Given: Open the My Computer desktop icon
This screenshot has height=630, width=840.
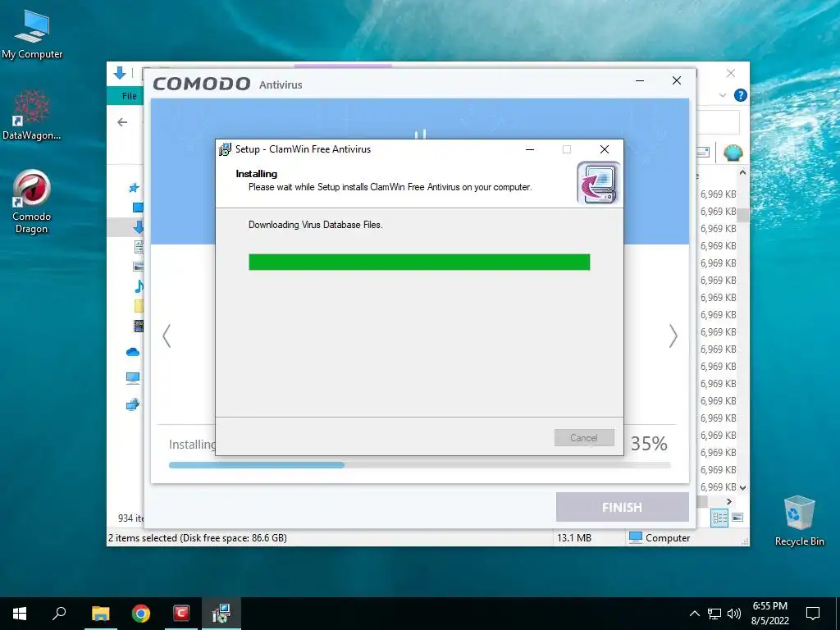Looking at the screenshot, I should point(32,34).
